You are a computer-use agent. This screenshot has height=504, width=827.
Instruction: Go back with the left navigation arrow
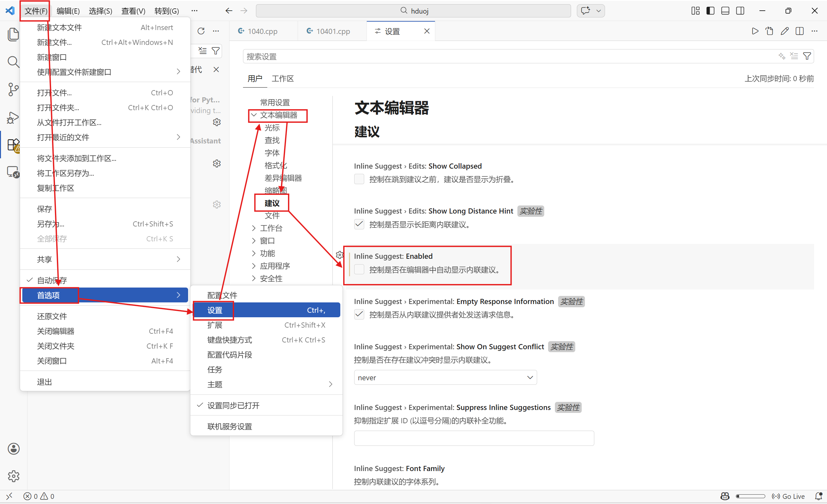[229, 11]
